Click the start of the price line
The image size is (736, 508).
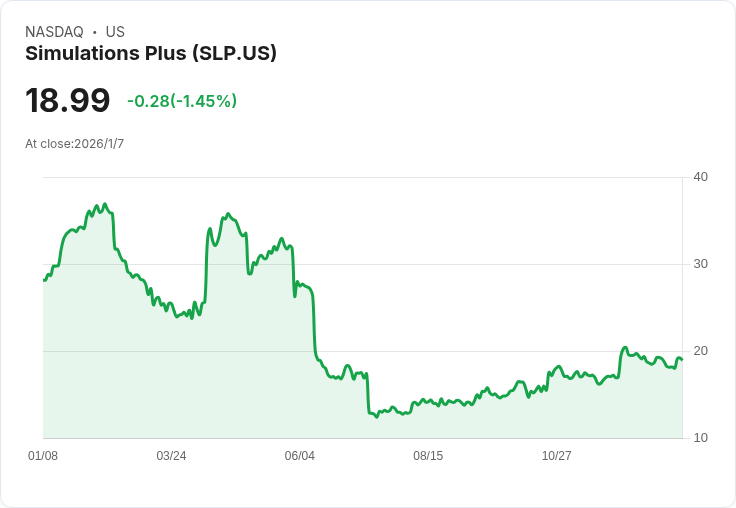pos(44,280)
